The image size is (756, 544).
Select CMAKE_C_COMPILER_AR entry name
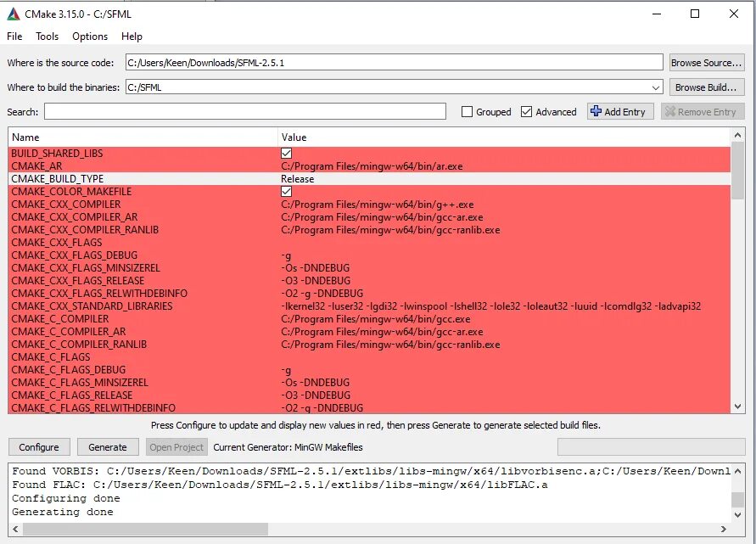(69, 332)
